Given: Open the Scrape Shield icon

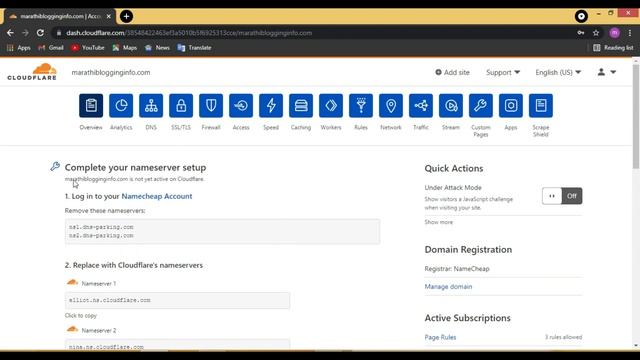Looking at the screenshot, I should click(541, 105).
